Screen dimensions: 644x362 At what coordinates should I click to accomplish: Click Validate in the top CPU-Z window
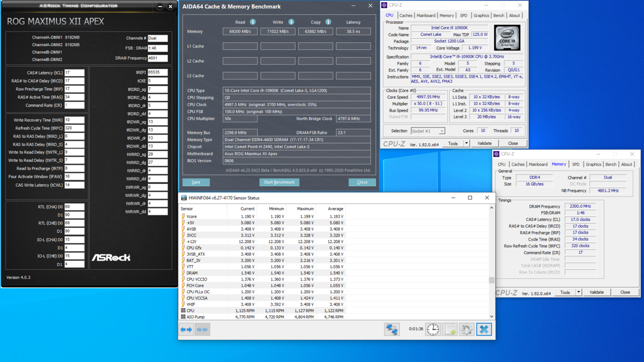coord(484,143)
